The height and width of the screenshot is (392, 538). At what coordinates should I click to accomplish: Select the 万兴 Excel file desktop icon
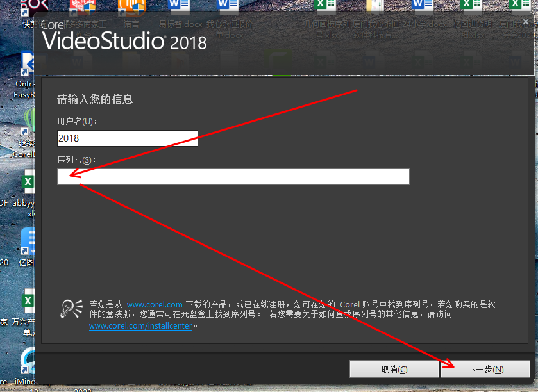pos(28,302)
